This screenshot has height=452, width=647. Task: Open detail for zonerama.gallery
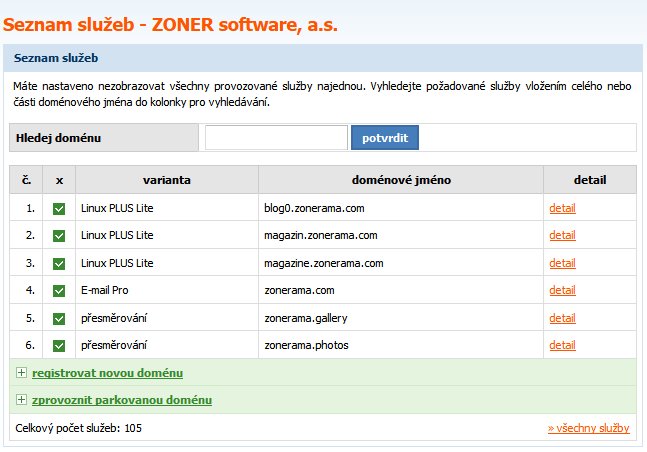pyautogui.click(x=562, y=318)
